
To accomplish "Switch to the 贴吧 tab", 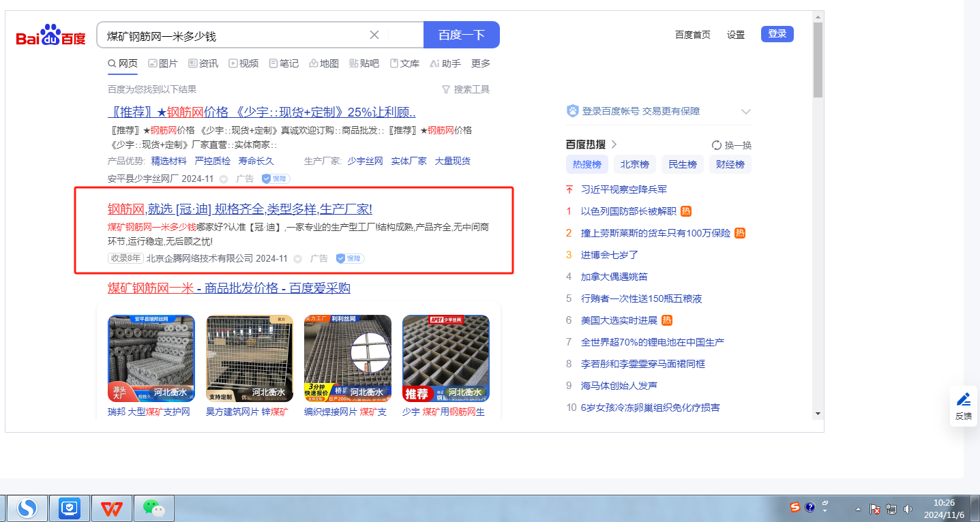I will [x=364, y=63].
